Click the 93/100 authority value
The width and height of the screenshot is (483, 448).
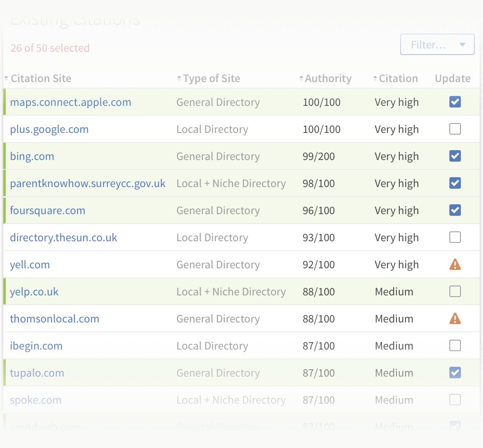tap(319, 238)
